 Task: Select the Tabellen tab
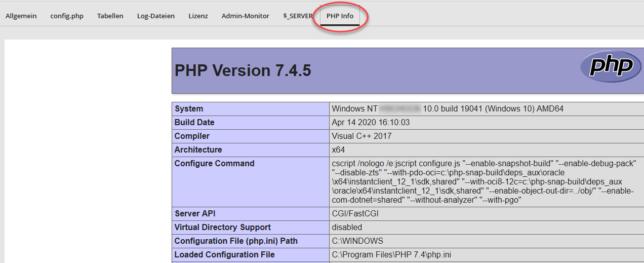tap(110, 16)
